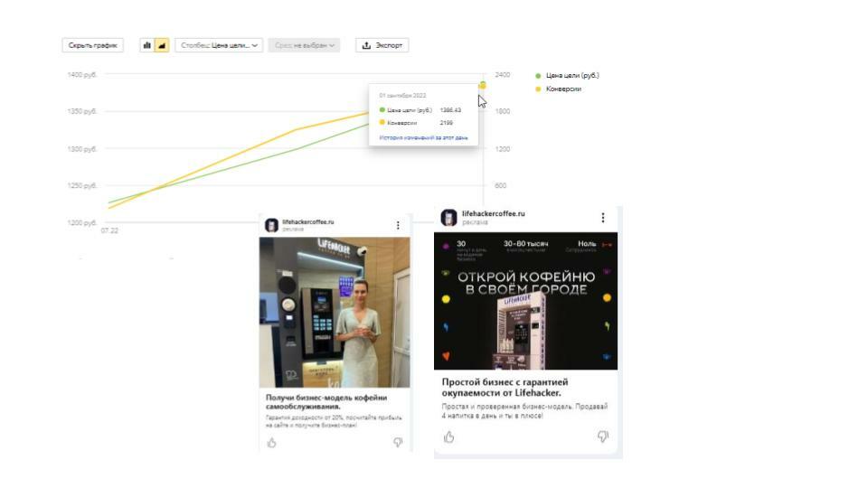Click the 'Простая и проверенная бизнес-модель' description
This screenshot has height=488, width=868.
pos(524,410)
